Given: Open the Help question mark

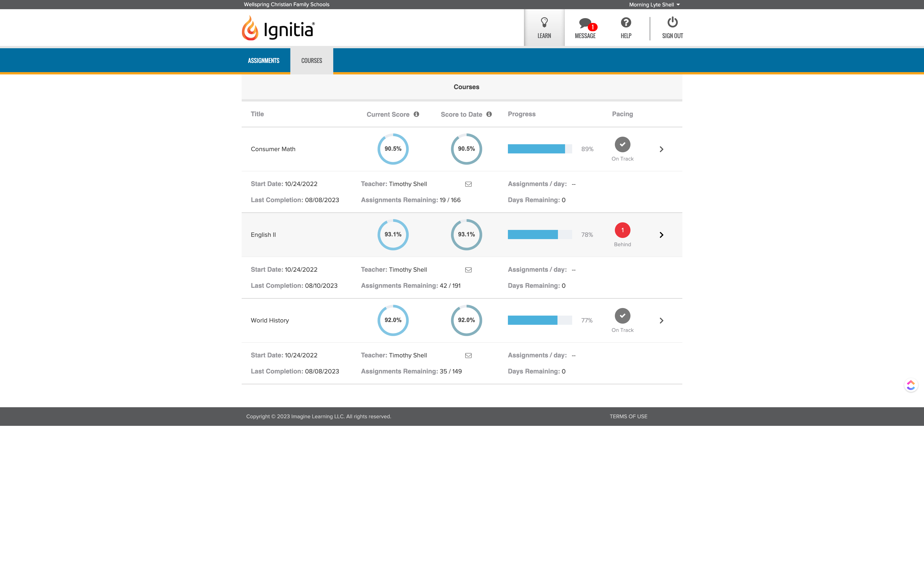Looking at the screenshot, I should [626, 28].
